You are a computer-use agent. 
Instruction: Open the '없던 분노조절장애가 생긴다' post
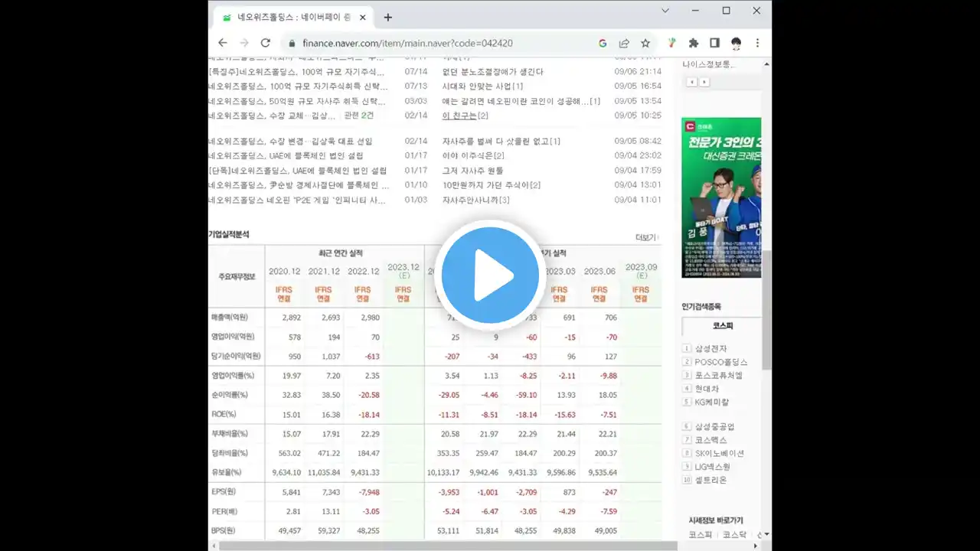[x=493, y=72]
